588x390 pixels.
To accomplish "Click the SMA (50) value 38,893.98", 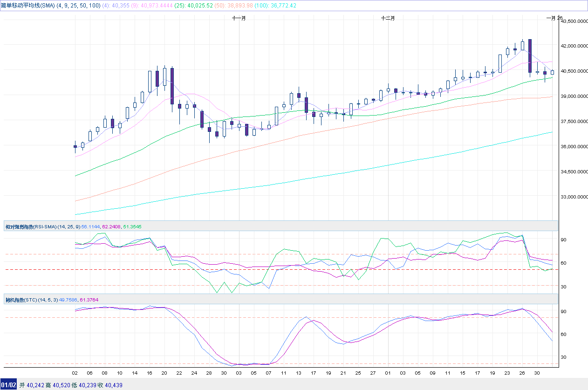I will pyautogui.click(x=237, y=6).
